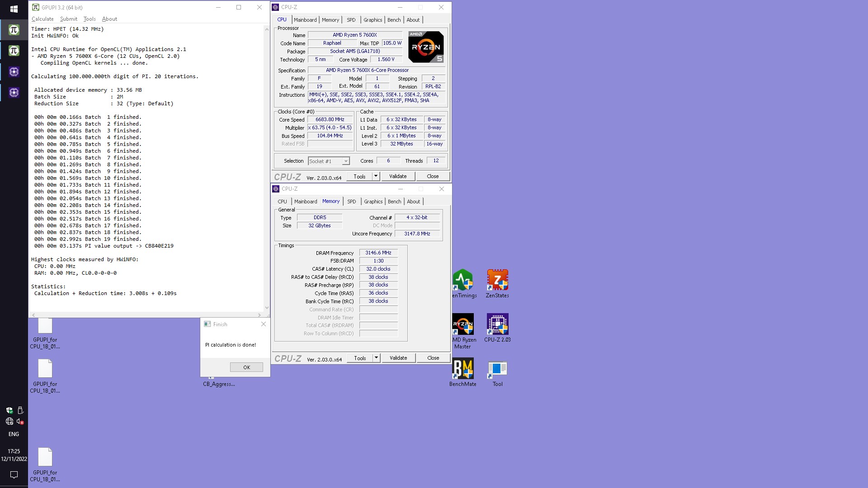868x488 pixels.
Task: Expand Tools arrow in top CPU-Z
Action: [376, 176]
